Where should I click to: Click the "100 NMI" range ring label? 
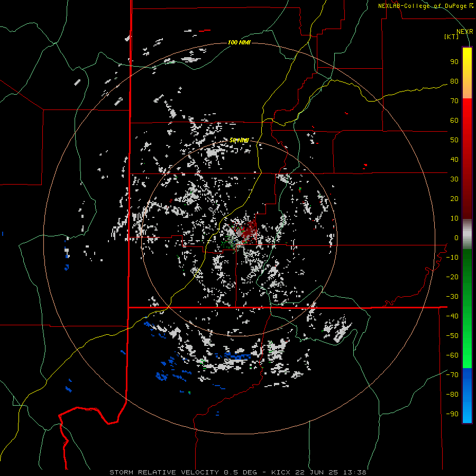coord(239,42)
